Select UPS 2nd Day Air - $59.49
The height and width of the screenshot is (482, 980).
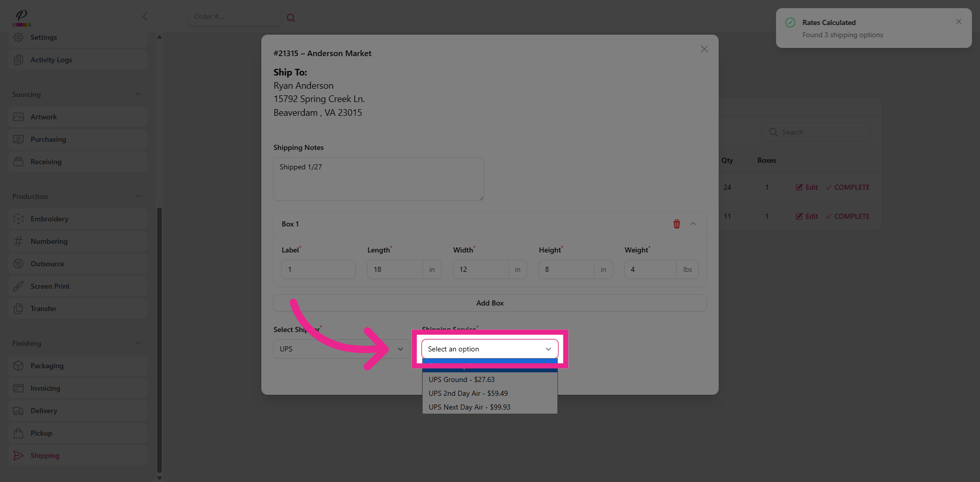(x=468, y=393)
